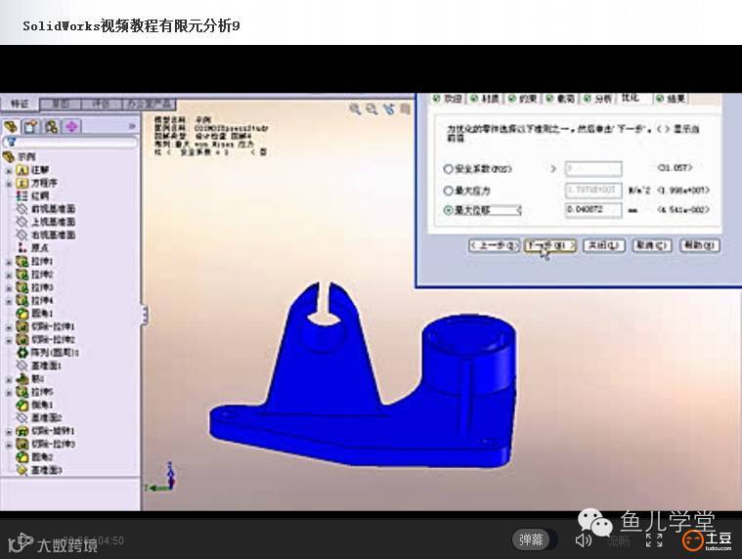742x560 pixels.
Task: Toggle the 弹幕 danmaku switch
Action: tap(534, 539)
